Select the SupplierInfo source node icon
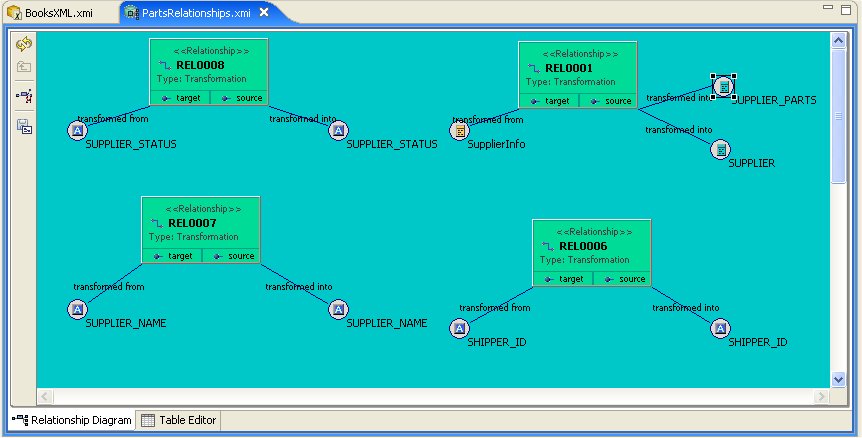The image size is (862, 438). point(460,131)
